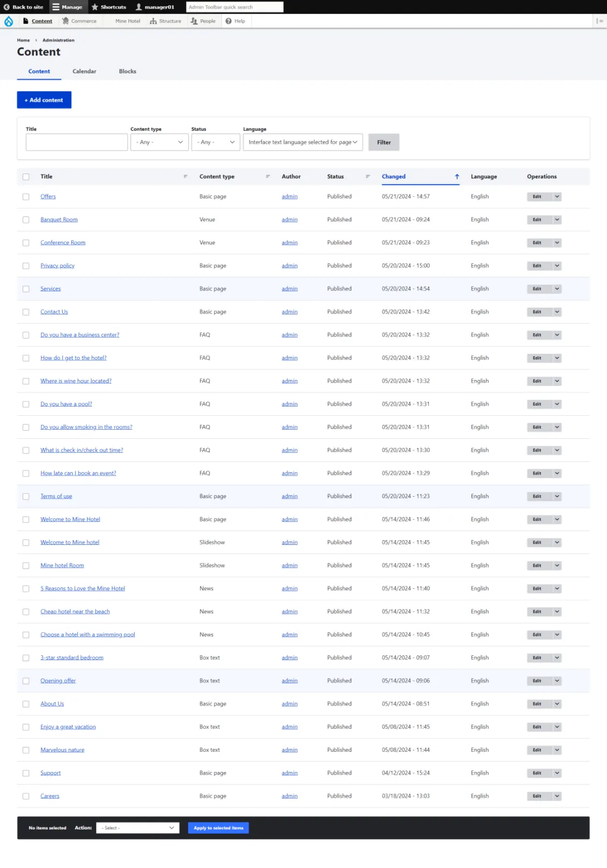Select checkbox for Contact Us row
607x868 pixels.
pos(26,312)
